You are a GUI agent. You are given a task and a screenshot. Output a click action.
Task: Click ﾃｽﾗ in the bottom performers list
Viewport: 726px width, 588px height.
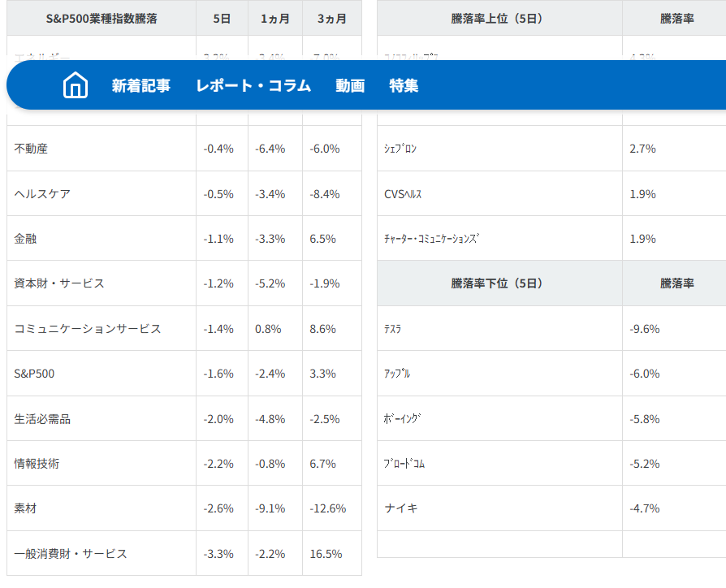(x=393, y=329)
